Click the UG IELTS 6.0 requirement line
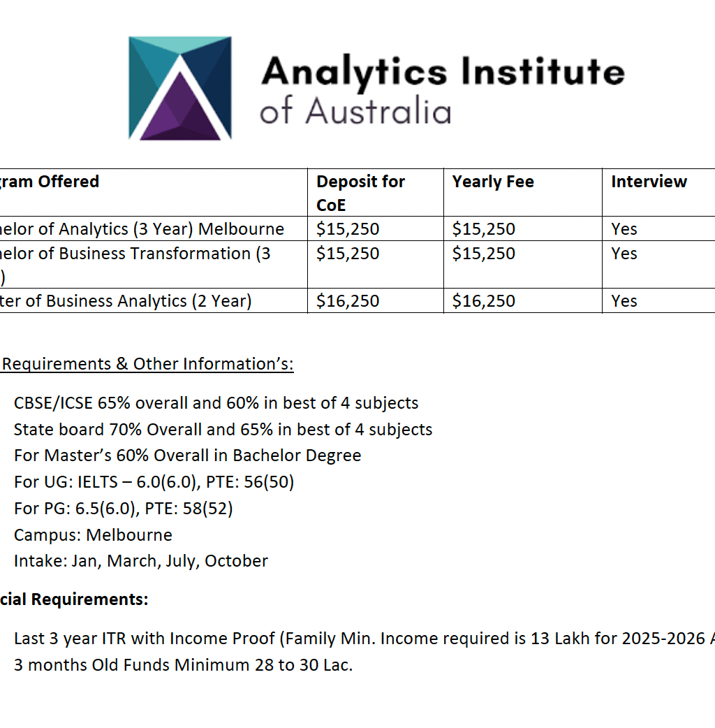Viewport: 715px width, 728px height. (154, 482)
